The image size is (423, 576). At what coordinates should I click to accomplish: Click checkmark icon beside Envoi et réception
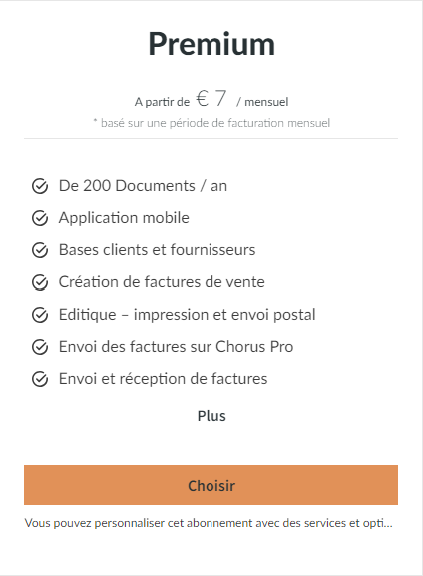coord(40,379)
